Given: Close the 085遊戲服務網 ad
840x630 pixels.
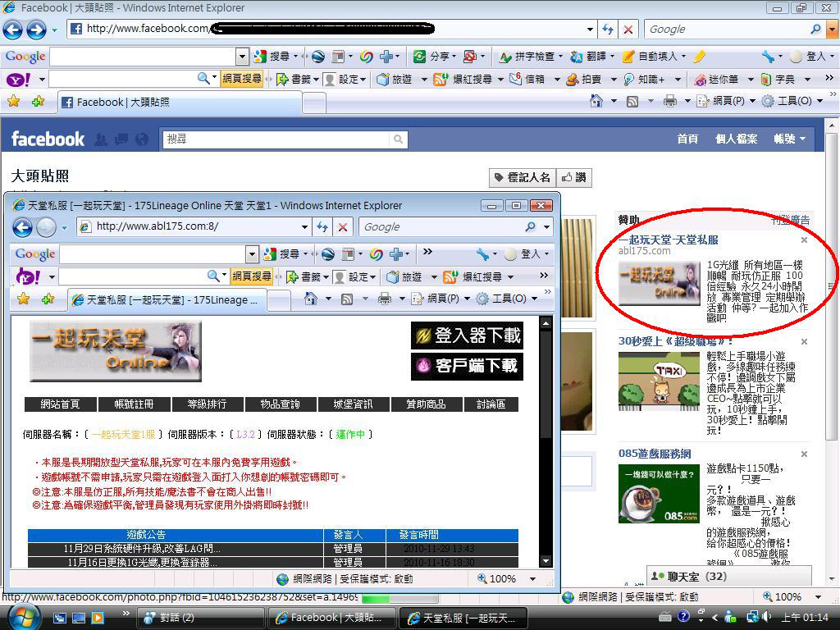Looking at the screenshot, I should tap(804, 454).
